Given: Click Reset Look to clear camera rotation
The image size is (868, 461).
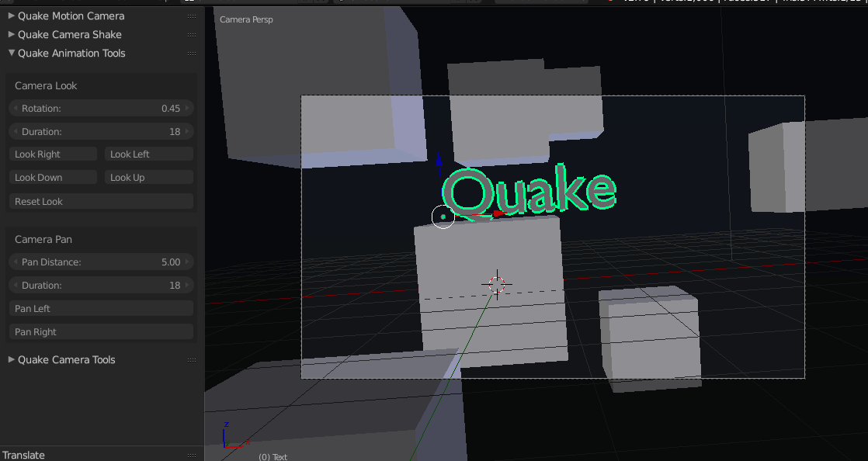Looking at the screenshot, I should coord(101,201).
